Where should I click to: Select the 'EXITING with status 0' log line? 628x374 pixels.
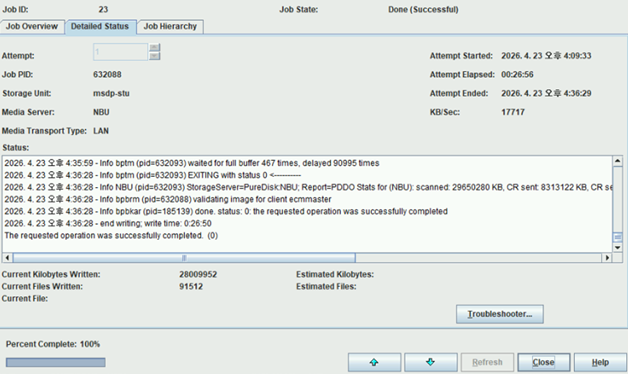[x=153, y=175]
